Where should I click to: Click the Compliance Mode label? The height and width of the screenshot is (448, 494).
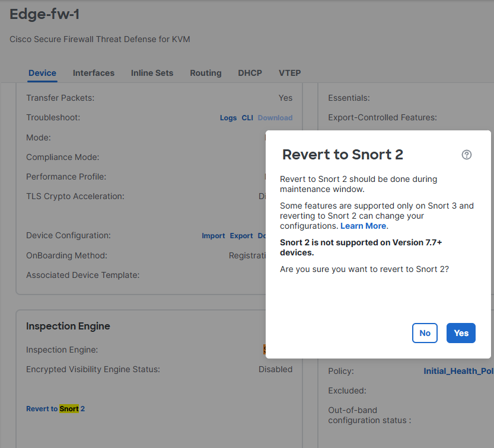(x=63, y=157)
